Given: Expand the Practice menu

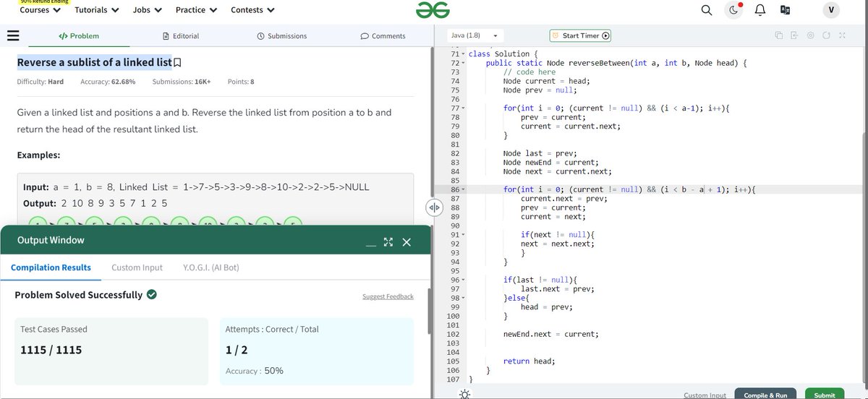Looking at the screenshot, I should click(x=196, y=10).
